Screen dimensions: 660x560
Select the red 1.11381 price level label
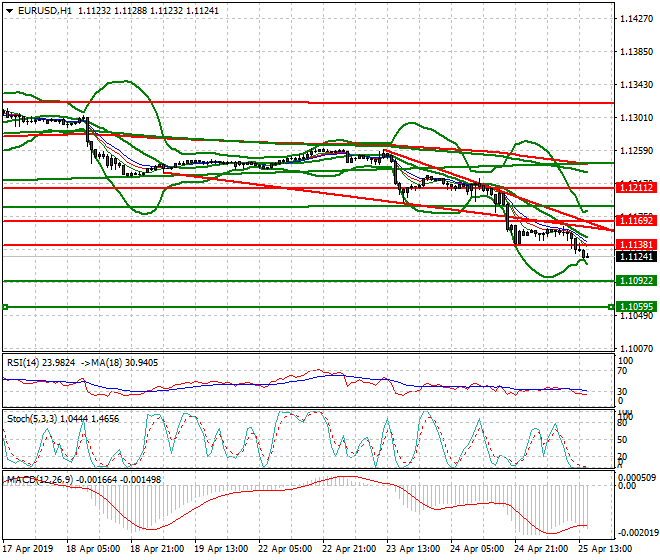point(636,245)
